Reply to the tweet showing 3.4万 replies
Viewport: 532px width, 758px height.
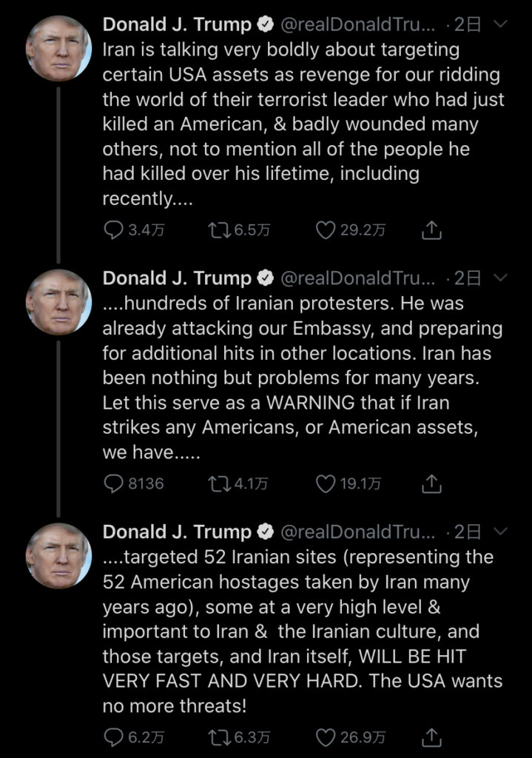(113, 230)
